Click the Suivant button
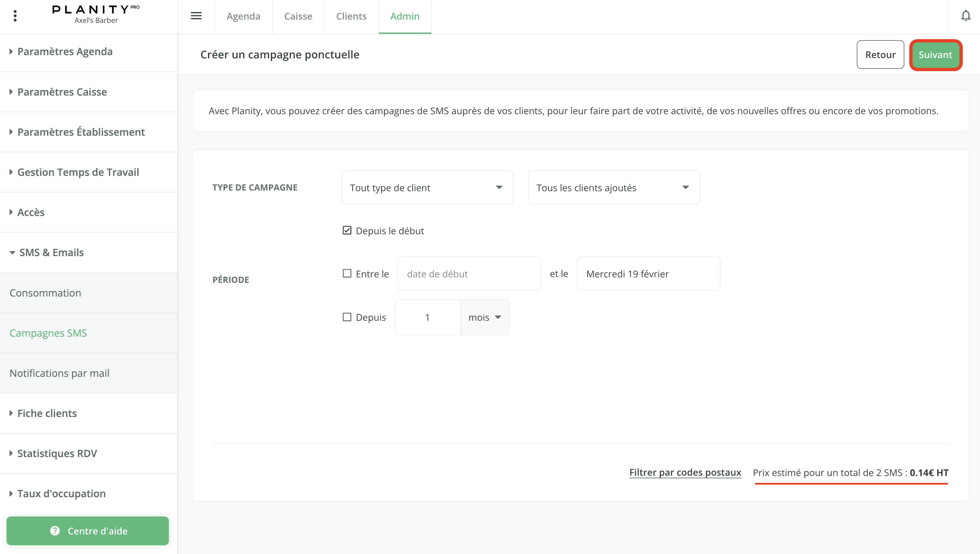 click(935, 55)
